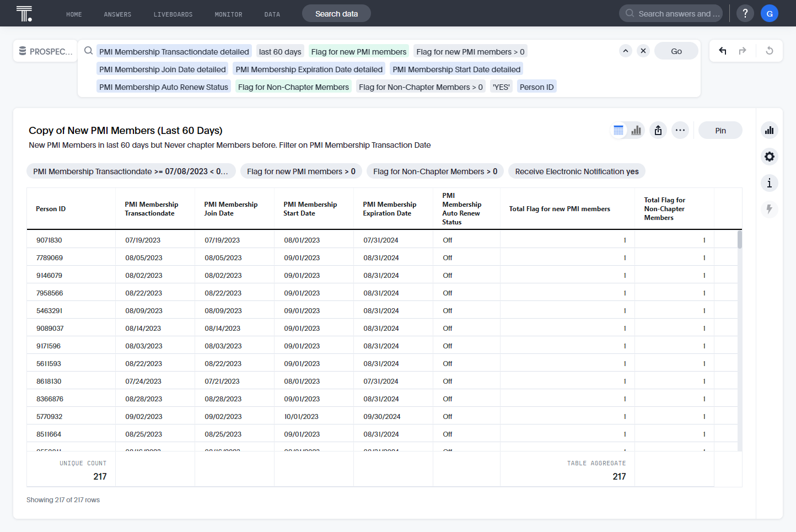Open the user profile avatar G
The height and width of the screenshot is (532, 796).
click(770, 13)
